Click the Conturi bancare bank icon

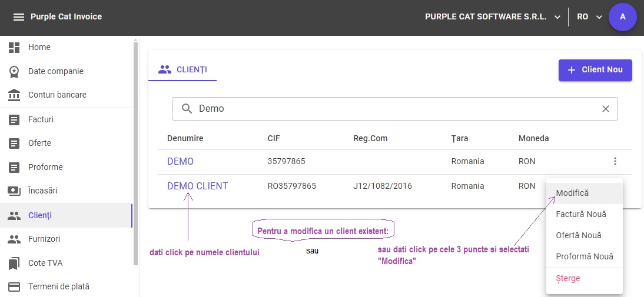14,95
